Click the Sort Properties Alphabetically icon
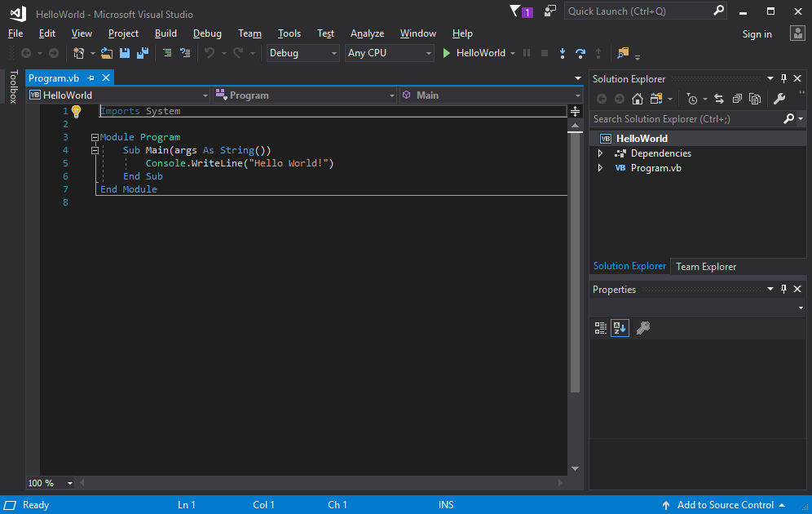 click(x=620, y=328)
